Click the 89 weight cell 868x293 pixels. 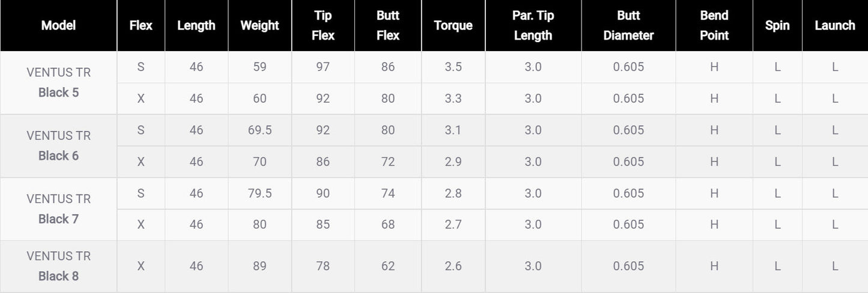coord(259,266)
